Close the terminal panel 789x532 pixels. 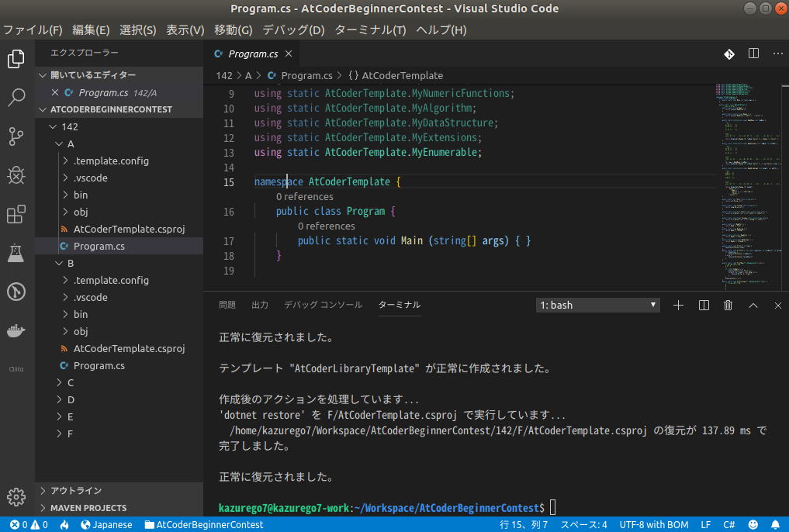(778, 306)
